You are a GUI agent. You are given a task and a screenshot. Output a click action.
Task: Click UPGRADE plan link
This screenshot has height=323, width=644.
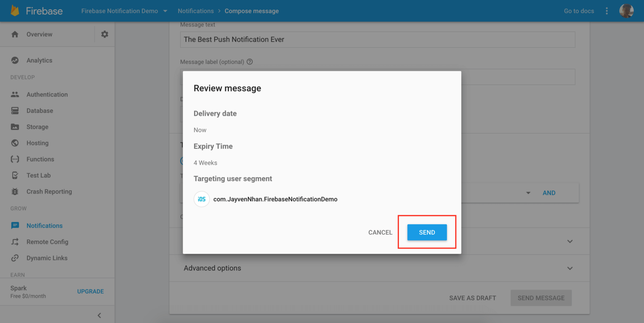coord(91,291)
